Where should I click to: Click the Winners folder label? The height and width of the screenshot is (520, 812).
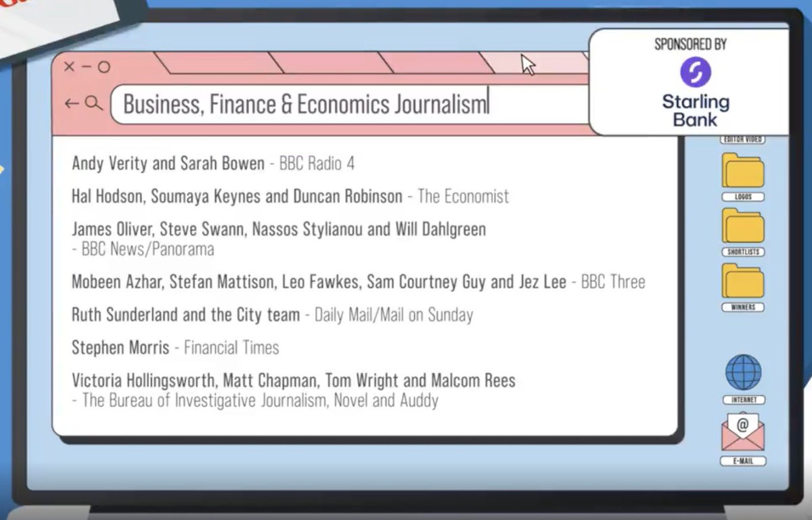tap(743, 307)
